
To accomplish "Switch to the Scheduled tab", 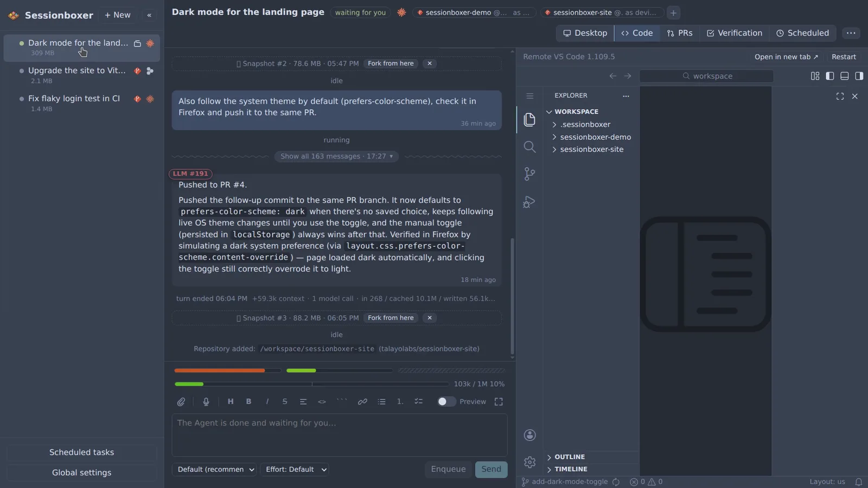I will tap(802, 33).
